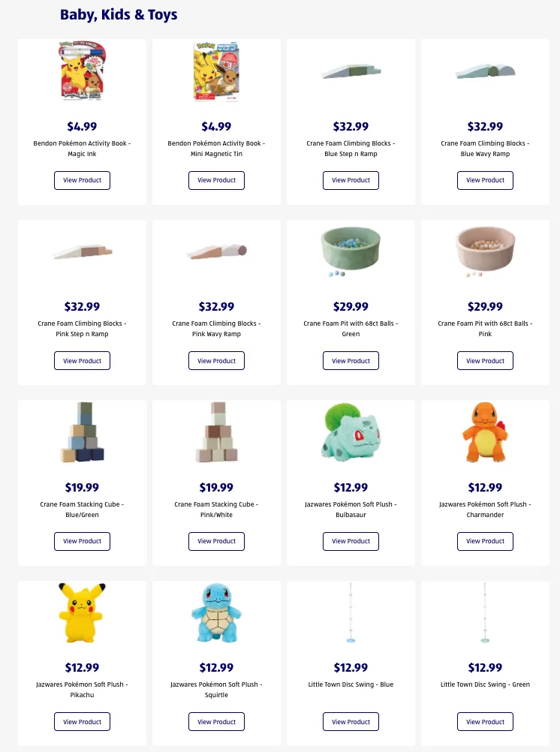Screen dimensions: 560x752
Task: Click the Charmander plush picture
Action: click(x=485, y=432)
